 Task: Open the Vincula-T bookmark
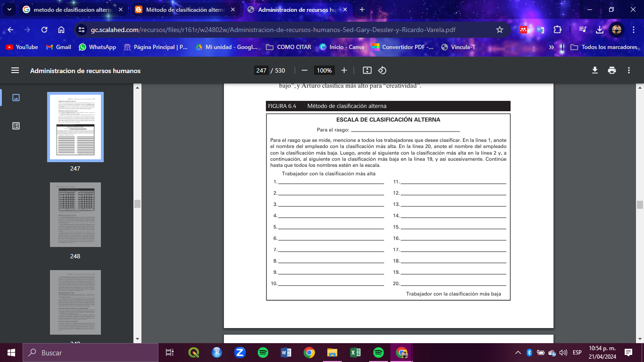(x=458, y=47)
